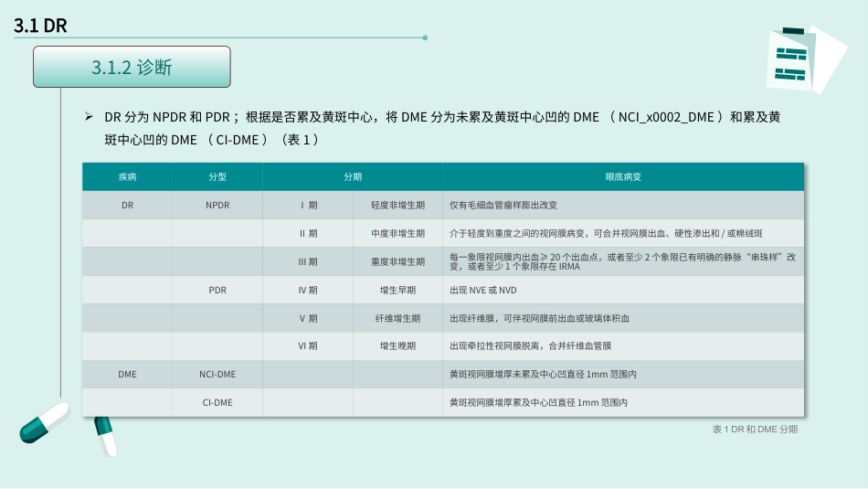Click the cell starting "每一象限视网膜内出血"
Screen dimensions: 868x489
(623, 261)
